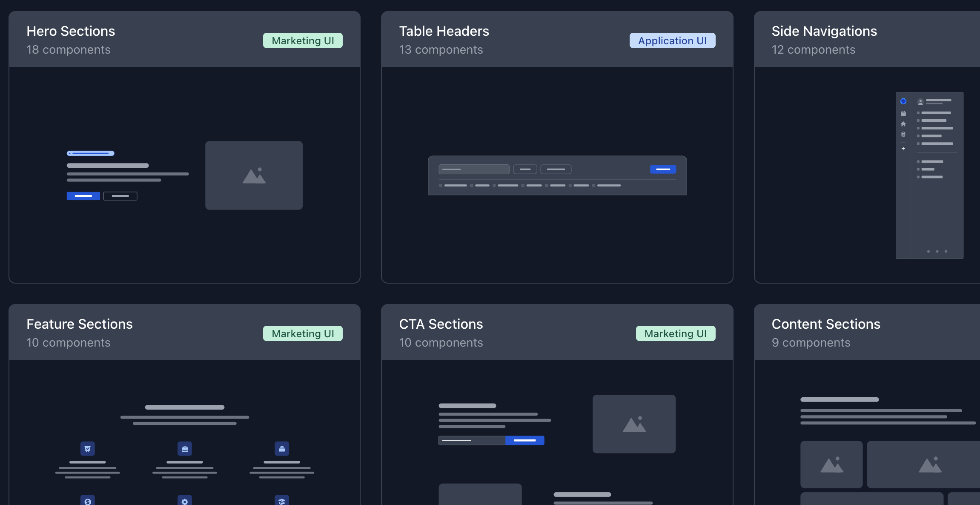Click the calendar icon in Side Navigations preview
Viewport: 980px width, 505px height.
click(903, 114)
